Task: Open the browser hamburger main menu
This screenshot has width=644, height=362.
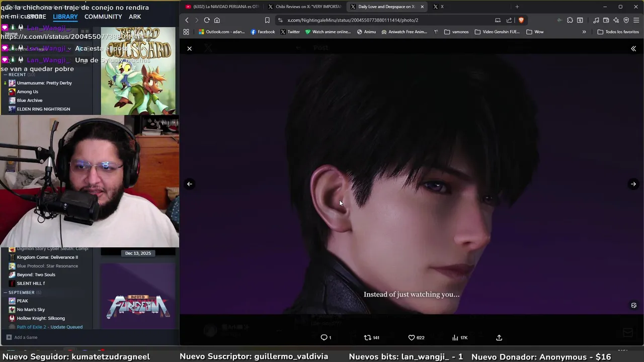Action: [636, 20]
